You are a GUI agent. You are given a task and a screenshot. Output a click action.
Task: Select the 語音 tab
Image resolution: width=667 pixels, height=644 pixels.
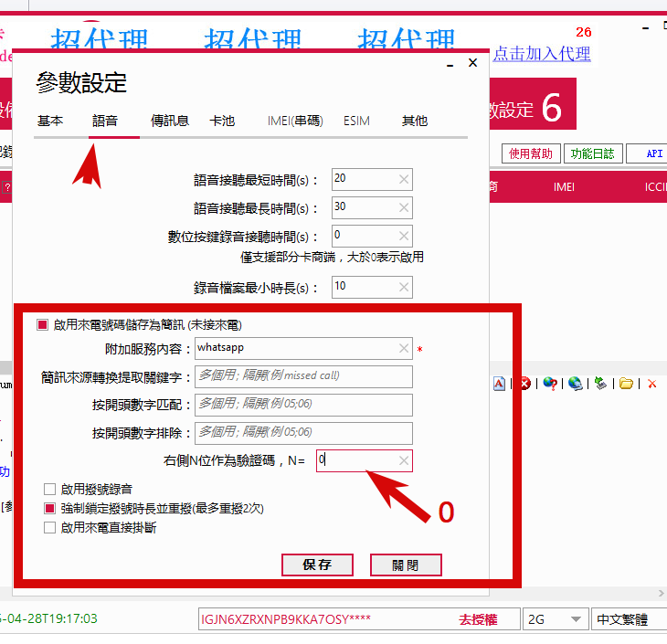pyautogui.click(x=105, y=121)
